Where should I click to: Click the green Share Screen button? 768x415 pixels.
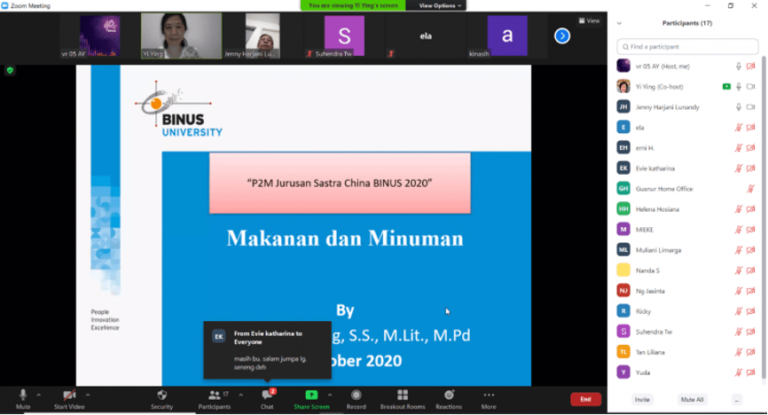312,399
